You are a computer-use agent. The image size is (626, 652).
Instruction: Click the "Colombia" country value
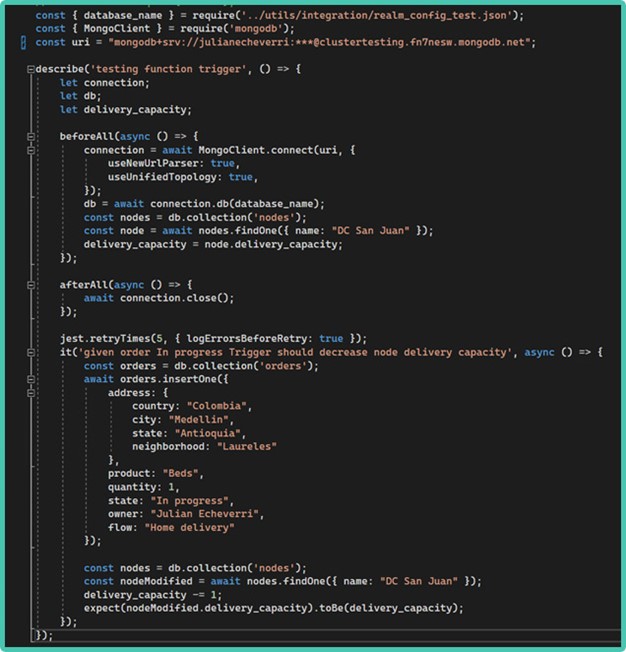point(216,406)
